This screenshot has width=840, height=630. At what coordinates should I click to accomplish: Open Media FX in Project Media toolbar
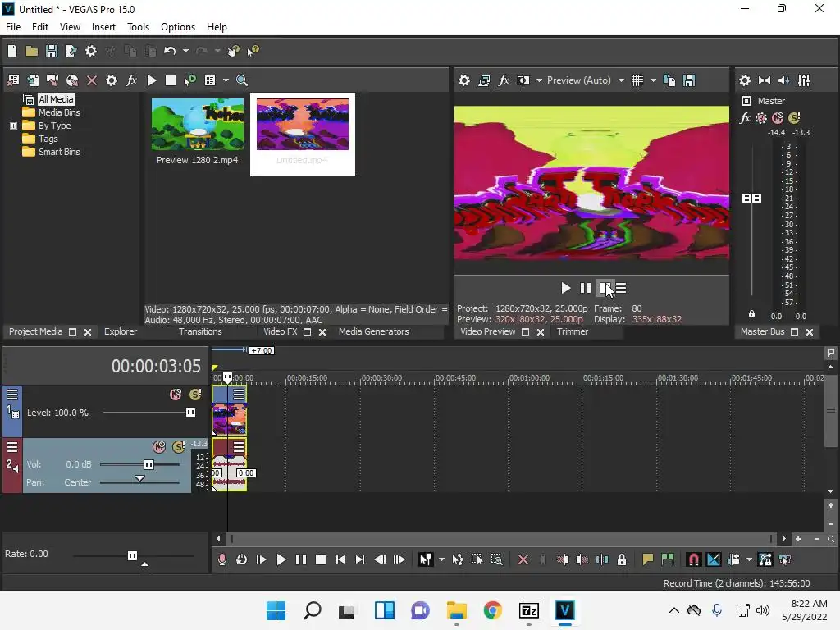click(x=131, y=80)
